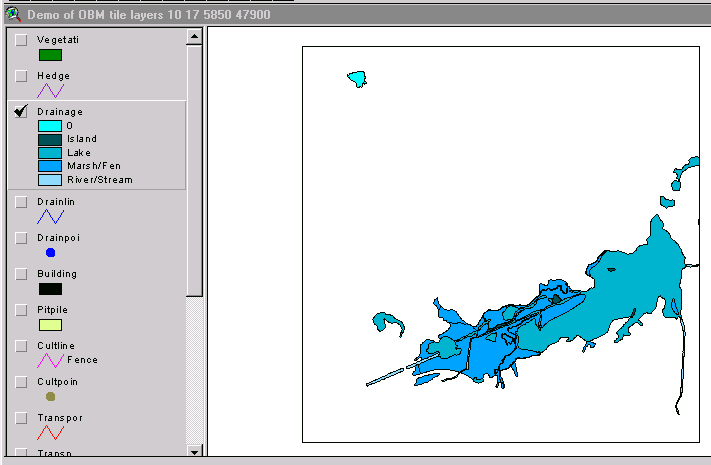Screen dimensions: 711x465
Task: Click the Island legend label
Action: click(x=82, y=139)
